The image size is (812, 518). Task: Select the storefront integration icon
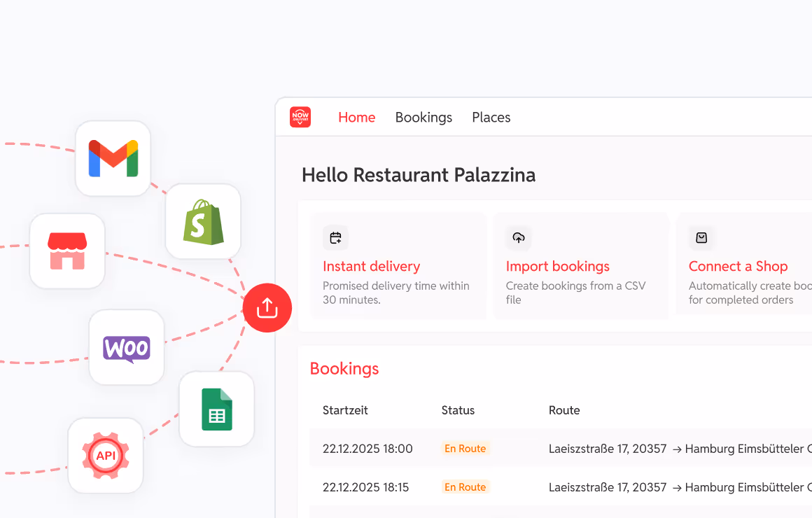[67, 251]
